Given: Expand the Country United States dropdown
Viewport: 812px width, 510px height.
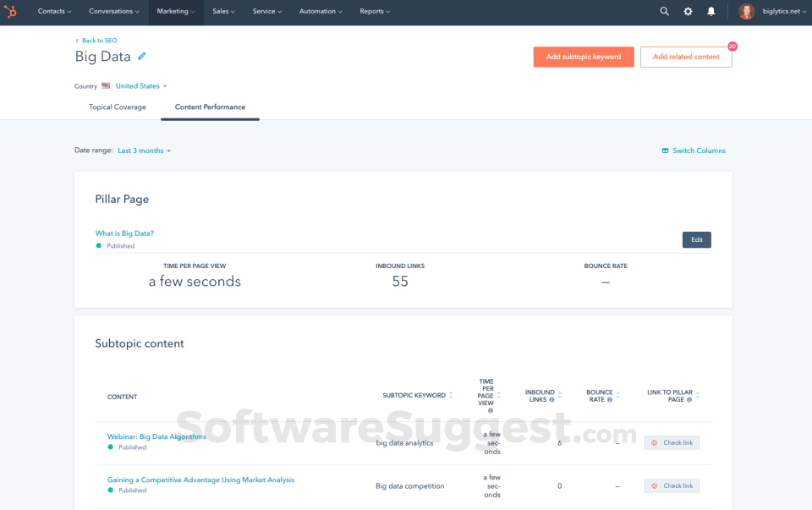Looking at the screenshot, I should (x=141, y=86).
